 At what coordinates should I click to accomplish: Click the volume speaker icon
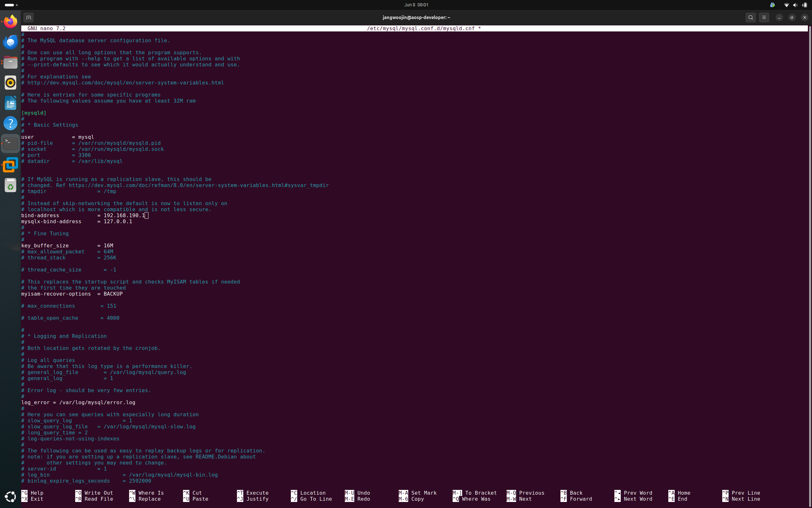click(x=795, y=5)
